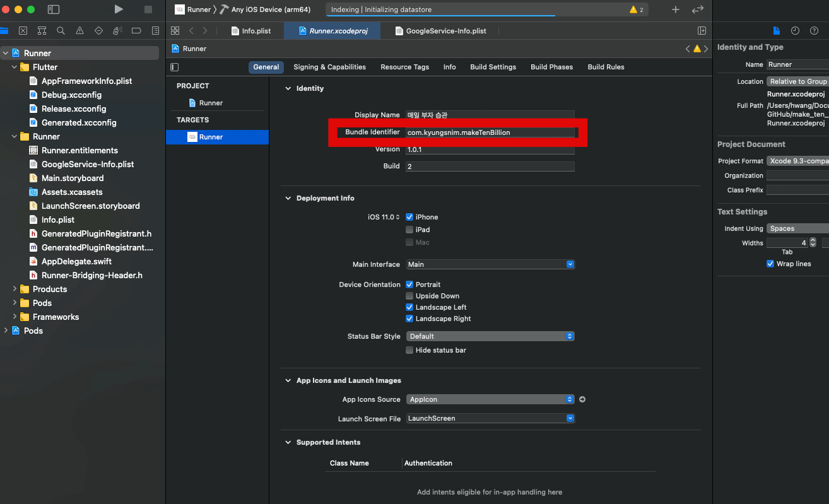Viewport: 829px width, 504px height.
Task: Open the App Icons Source dropdown
Action: [490, 399]
